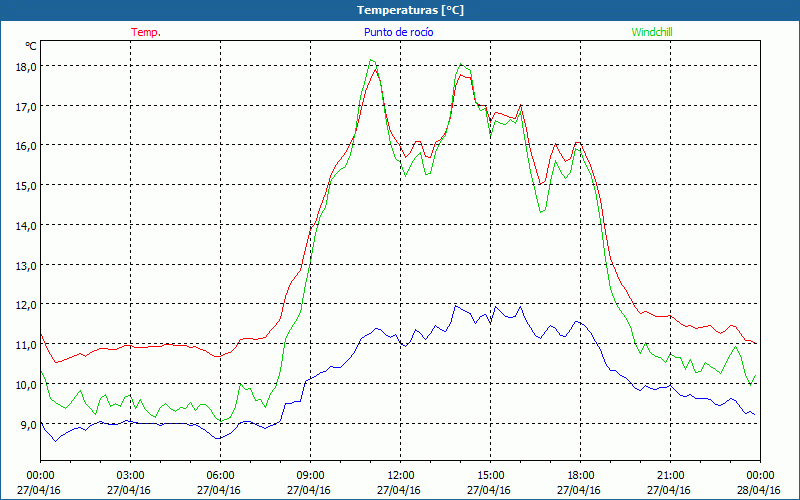This screenshot has height=500, width=800.
Task: Click the 15:00 time axis label
Action: point(490,476)
